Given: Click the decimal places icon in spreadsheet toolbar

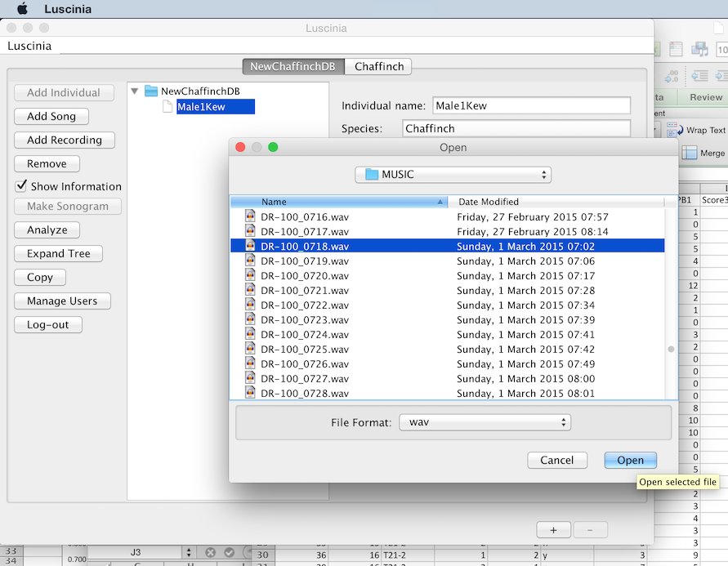Looking at the screenshot, I should click(x=672, y=76).
